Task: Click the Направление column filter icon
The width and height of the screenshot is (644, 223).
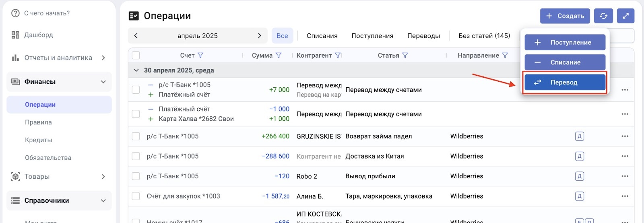Action: [x=505, y=56]
